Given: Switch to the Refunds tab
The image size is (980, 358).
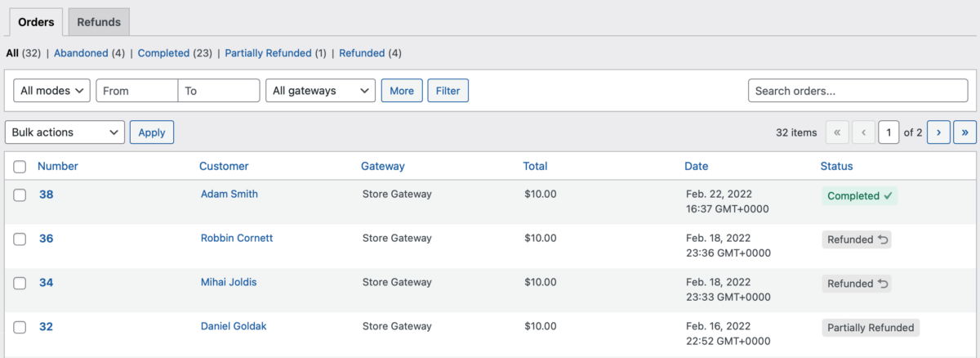Looking at the screenshot, I should coord(99,22).
